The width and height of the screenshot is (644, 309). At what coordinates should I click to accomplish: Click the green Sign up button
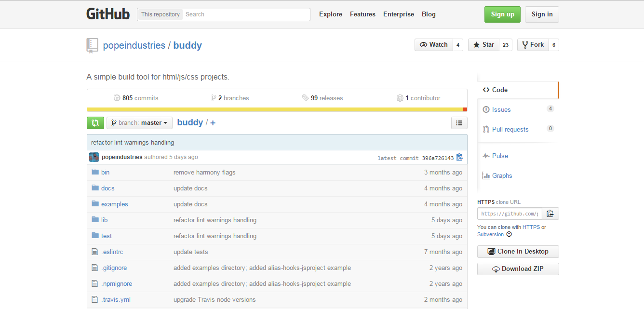503,14
